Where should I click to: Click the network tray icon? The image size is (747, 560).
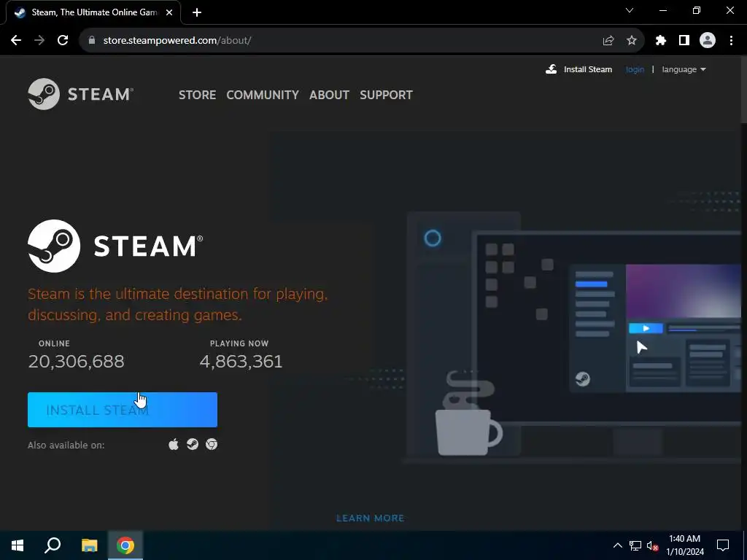tap(635, 545)
